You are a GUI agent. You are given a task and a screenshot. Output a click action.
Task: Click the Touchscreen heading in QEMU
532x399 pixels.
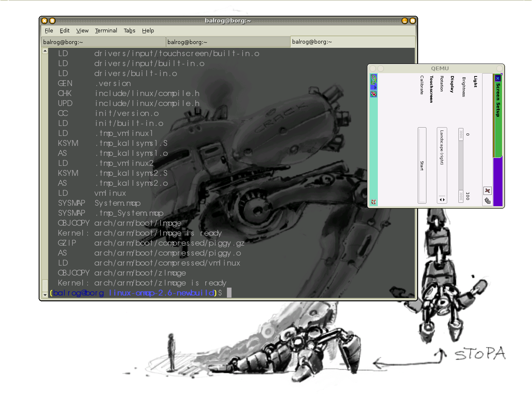pyautogui.click(x=431, y=89)
